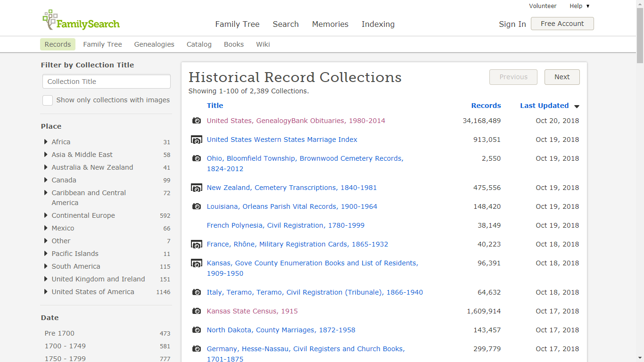This screenshot has height=362, width=644.
Task: Click the camera icon beside GenealogyBank Obituaries
Action: 197,121
